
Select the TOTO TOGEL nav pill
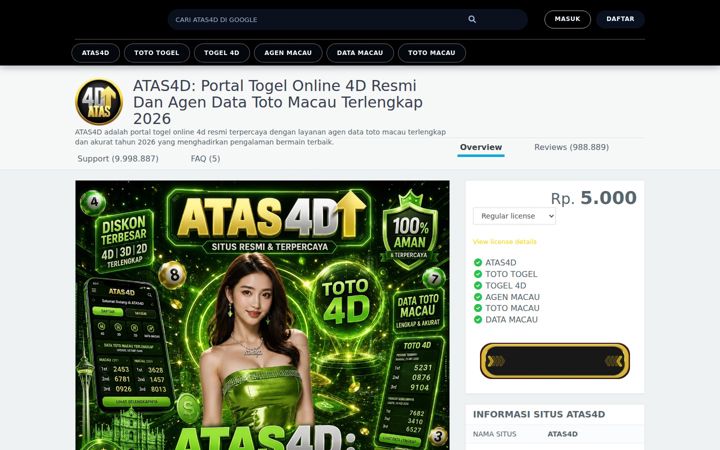click(157, 53)
